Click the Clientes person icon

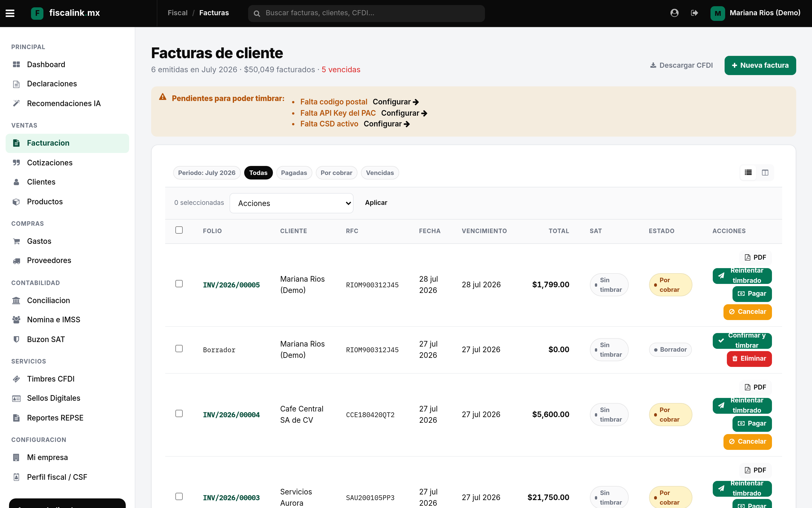pyautogui.click(x=16, y=182)
